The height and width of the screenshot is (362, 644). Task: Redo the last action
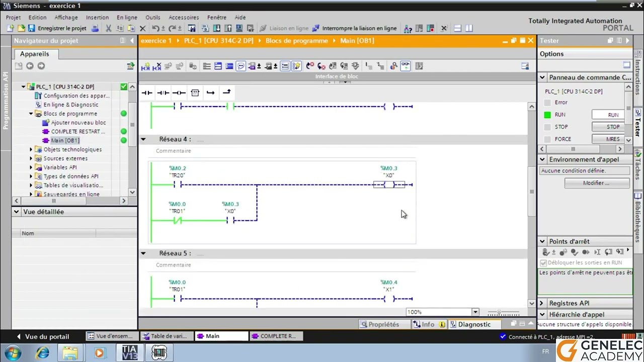pyautogui.click(x=173, y=29)
